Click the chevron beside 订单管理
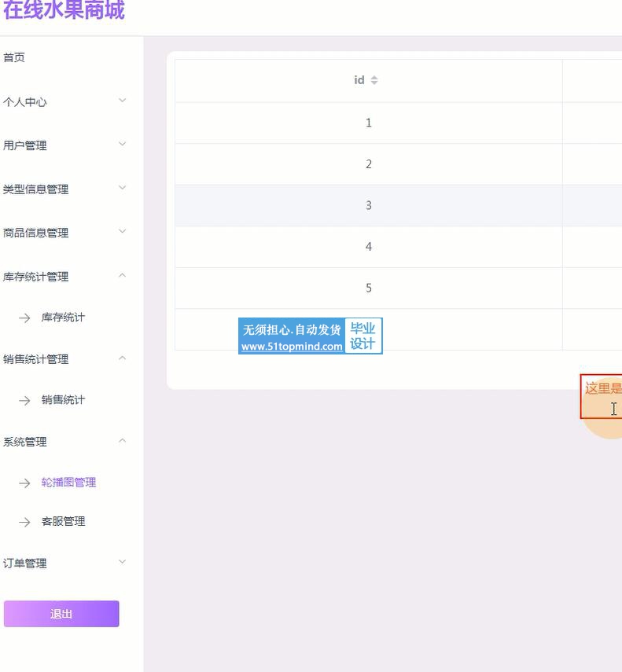This screenshot has width=622, height=672. pyautogui.click(x=122, y=561)
